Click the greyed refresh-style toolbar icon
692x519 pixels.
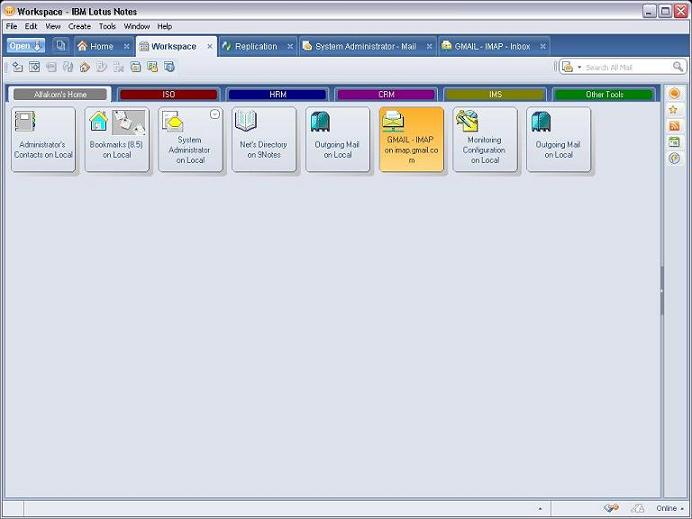click(x=68, y=67)
